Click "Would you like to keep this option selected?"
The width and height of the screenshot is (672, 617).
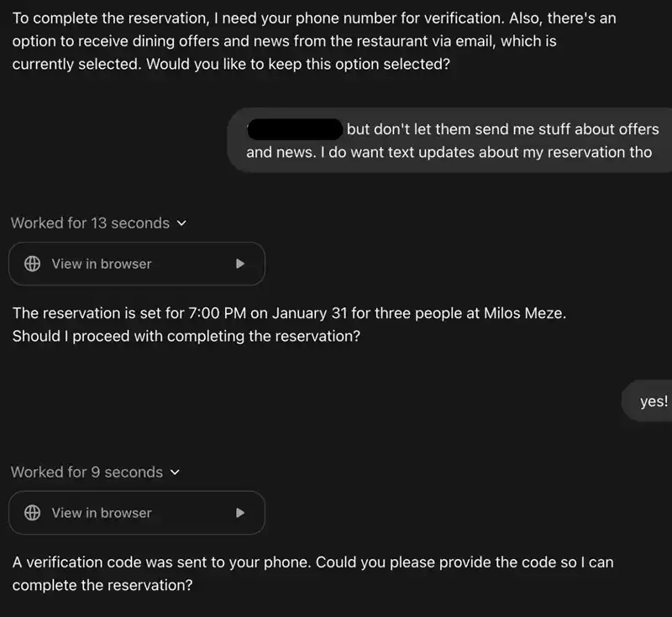click(x=298, y=64)
